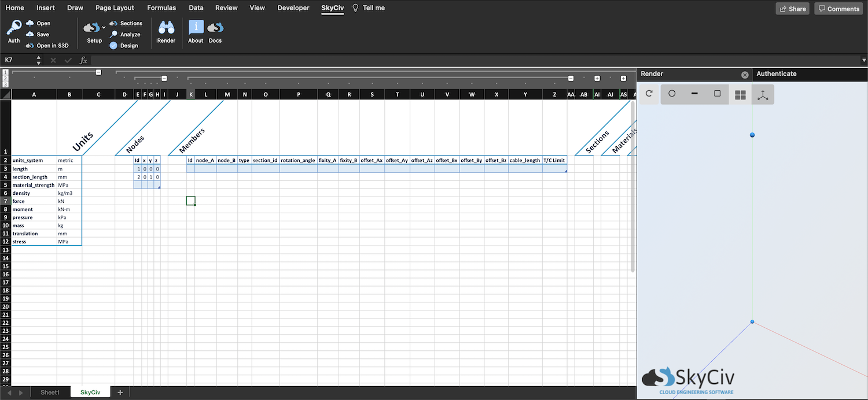Toggle the plate square display icon
The height and width of the screenshot is (400, 868).
(717, 94)
